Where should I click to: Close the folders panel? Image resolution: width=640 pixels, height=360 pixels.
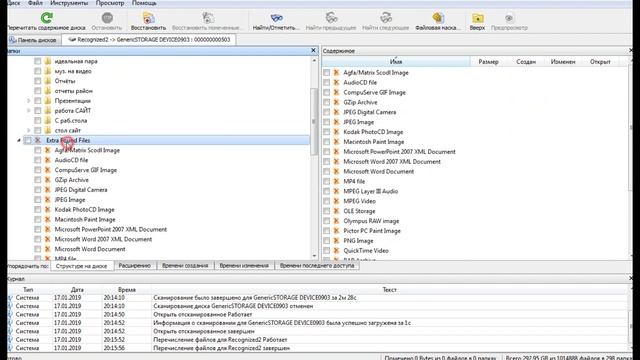(313, 50)
